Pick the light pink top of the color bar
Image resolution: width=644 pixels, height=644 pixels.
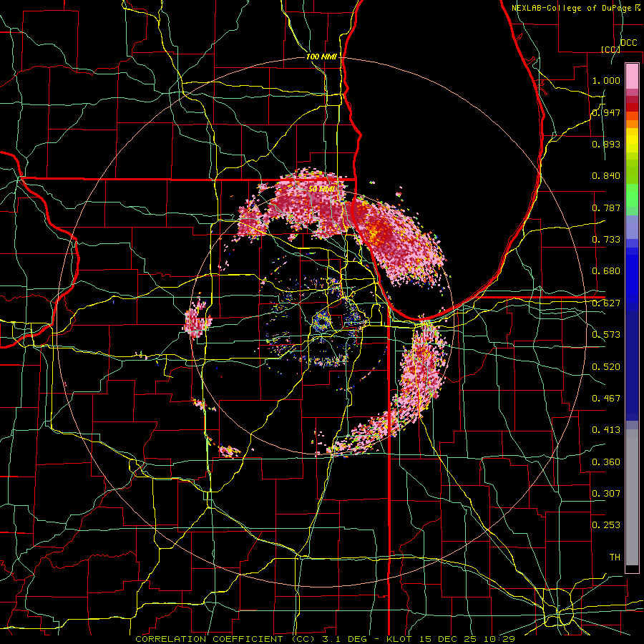click(632, 76)
